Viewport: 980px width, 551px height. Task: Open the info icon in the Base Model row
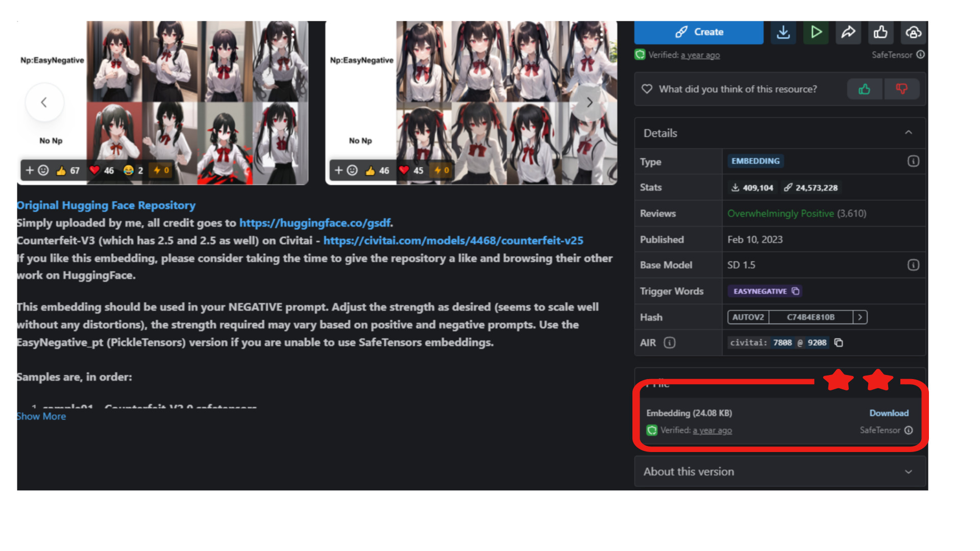coord(913,265)
